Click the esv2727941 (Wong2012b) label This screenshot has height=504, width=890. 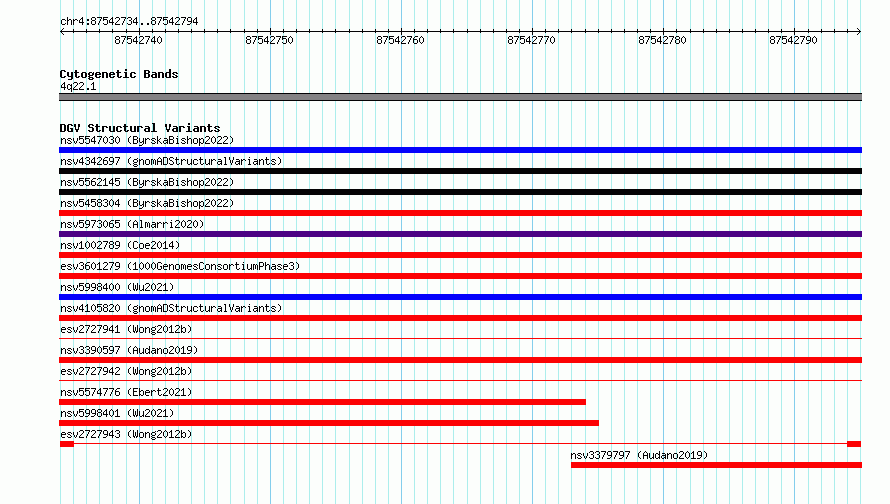click(126, 329)
